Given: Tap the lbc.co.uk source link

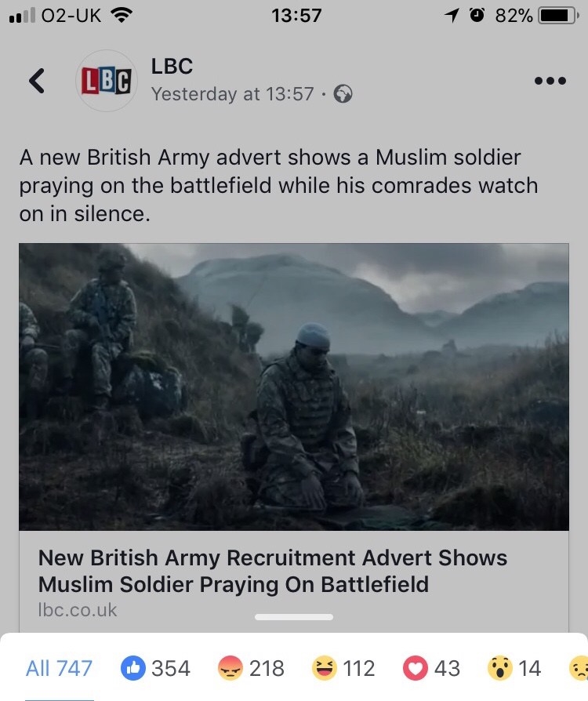Looking at the screenshot, I should point(78,610).
